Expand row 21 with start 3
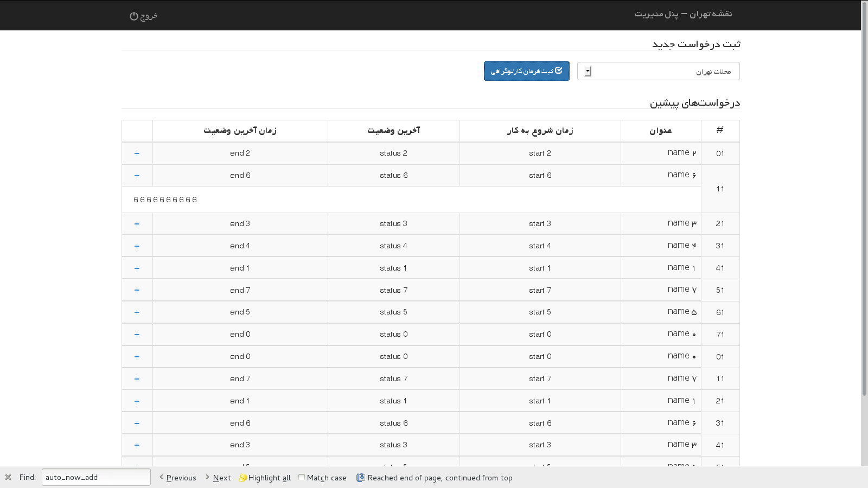 tap(137, 224)
